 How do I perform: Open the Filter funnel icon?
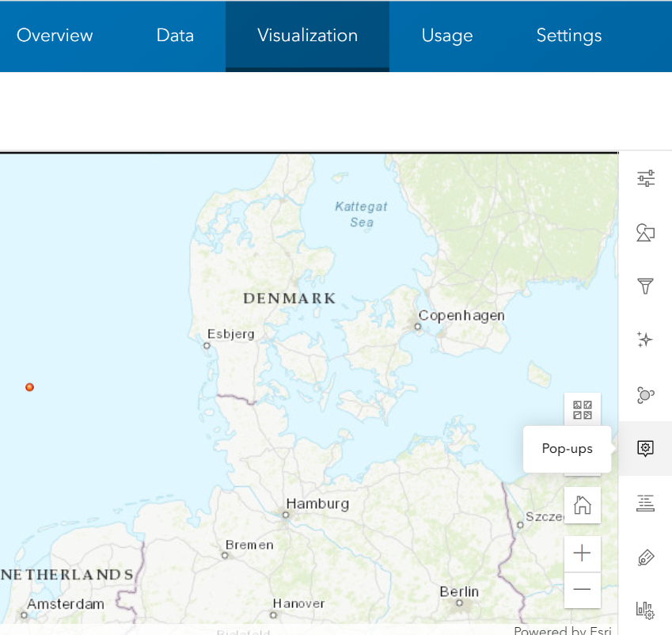pos(645,286)
